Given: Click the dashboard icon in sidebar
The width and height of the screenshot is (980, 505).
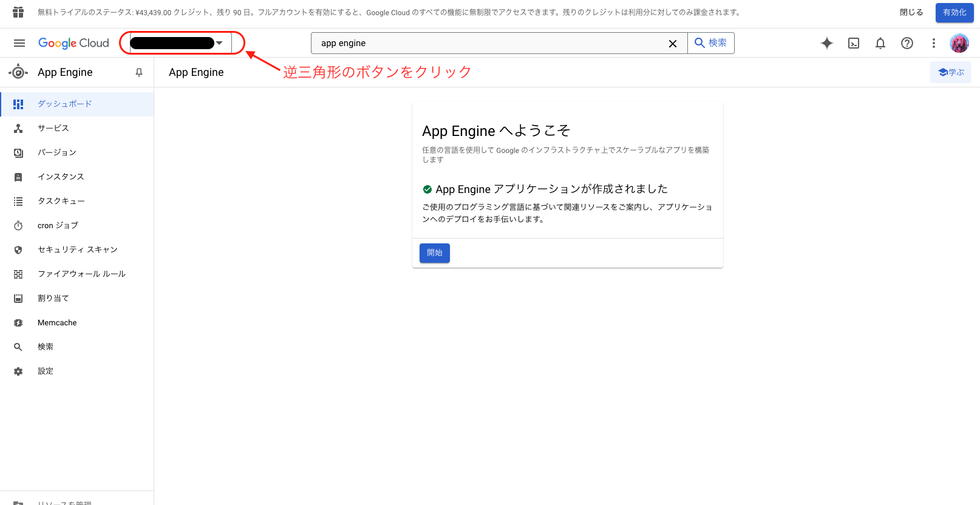Looking at the screenshot, I should (18, 104).
